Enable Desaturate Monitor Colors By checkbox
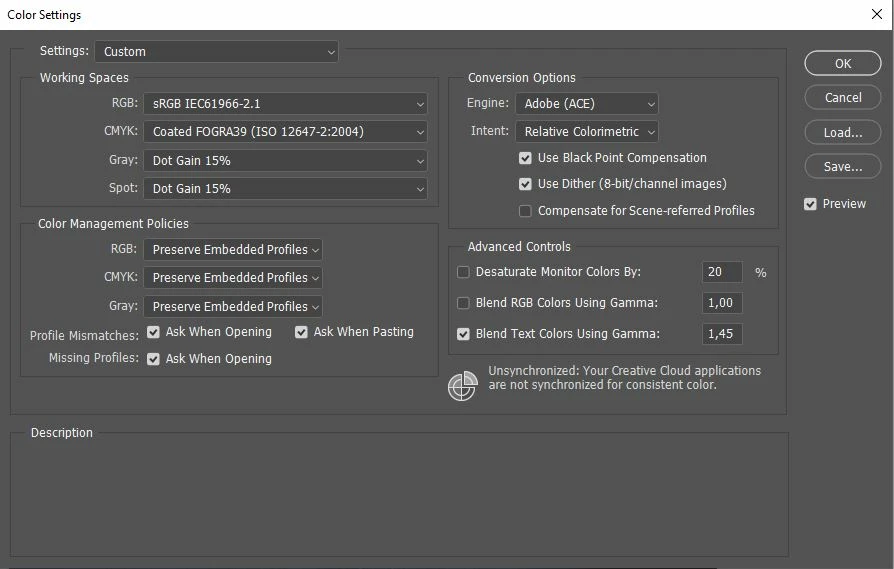894x569 pixels. tap(463, 272)
